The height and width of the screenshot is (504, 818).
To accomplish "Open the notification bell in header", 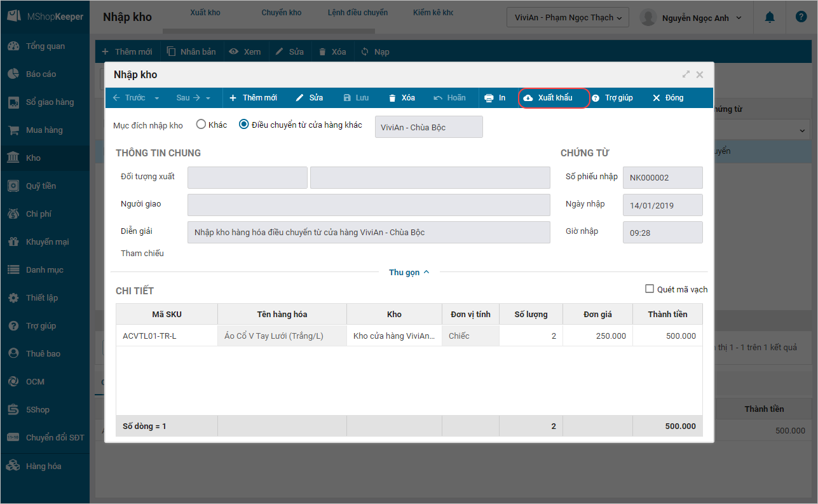I will tap(770, 17).
